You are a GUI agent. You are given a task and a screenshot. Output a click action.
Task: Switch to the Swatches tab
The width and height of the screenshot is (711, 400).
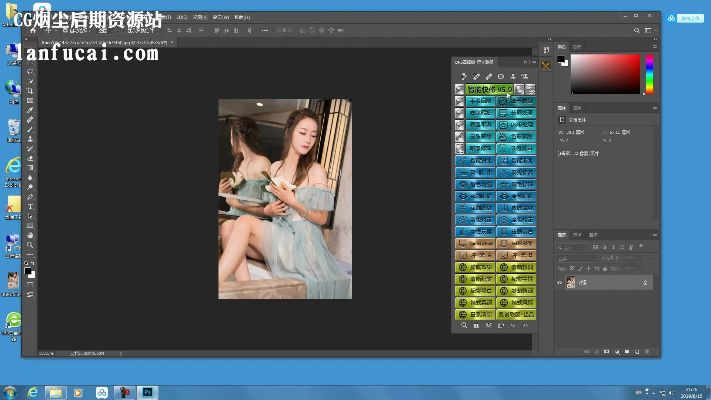coord(577,46)
